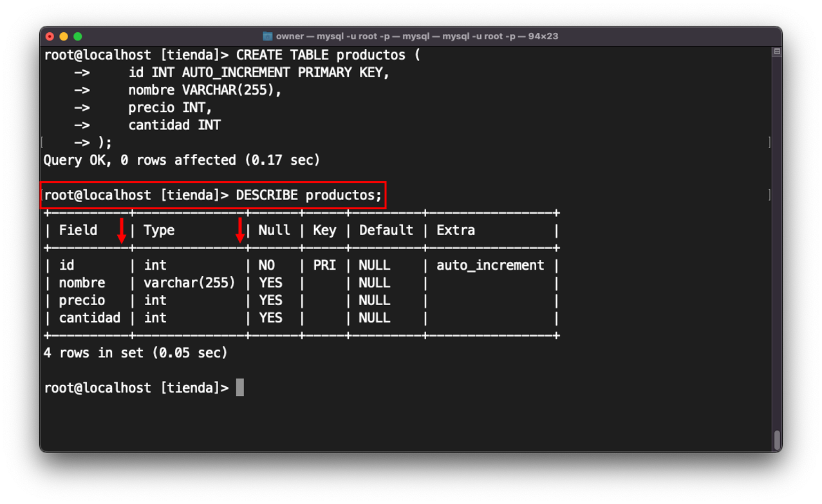Click the auto_increment text in the Extra column
Viewport: 822px width, 504px height.
[x=490, y=265]
